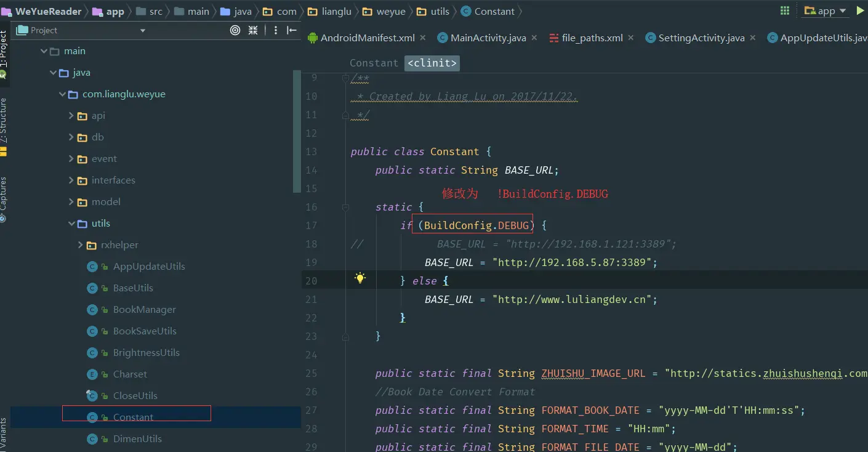868x452 pixels.
Task: Open the green grid project structure icon
Action: coord(785,10)
